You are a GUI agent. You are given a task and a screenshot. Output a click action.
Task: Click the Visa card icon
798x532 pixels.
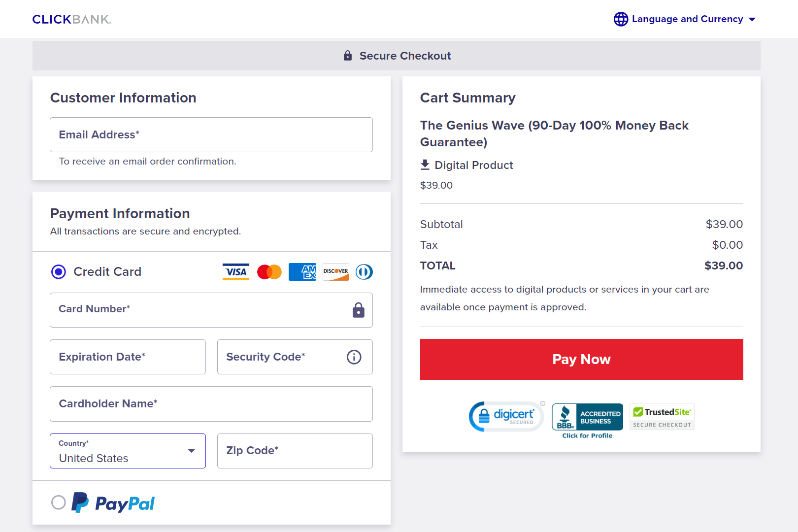236,272
